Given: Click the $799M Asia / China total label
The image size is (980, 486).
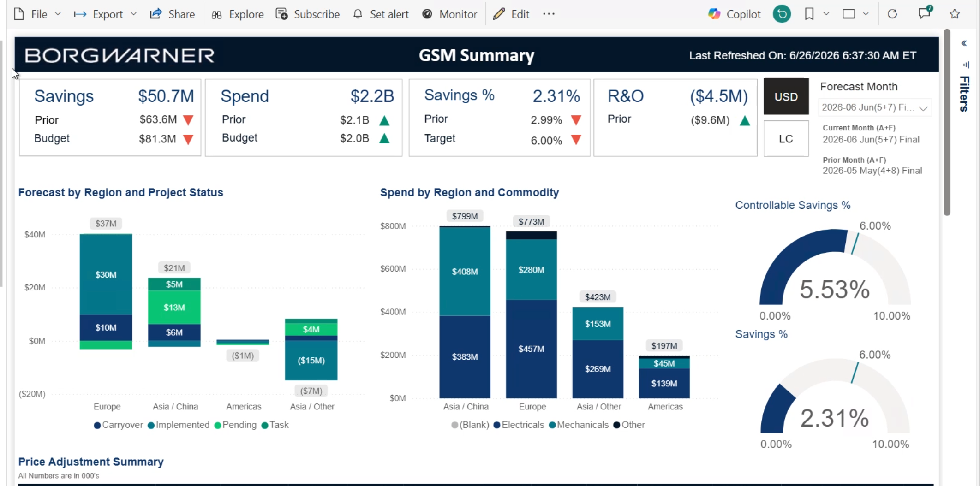Looking at the screenshot, I should tap(465, 216).
